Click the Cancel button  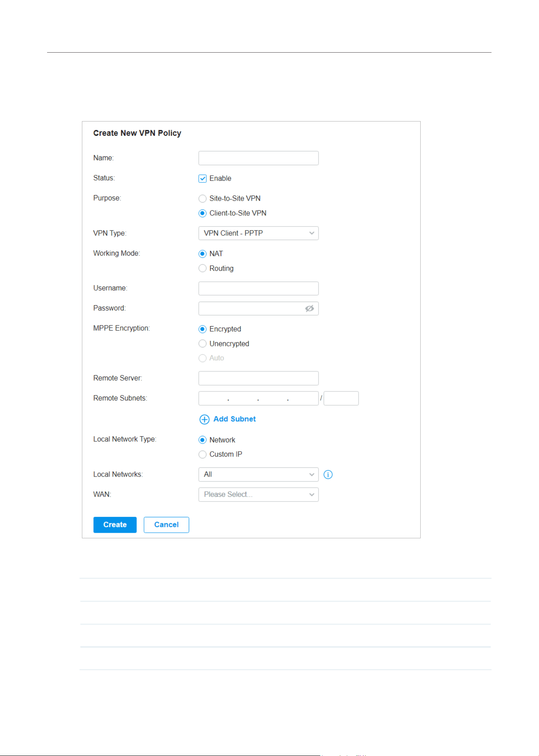click(x=166, y=525)
